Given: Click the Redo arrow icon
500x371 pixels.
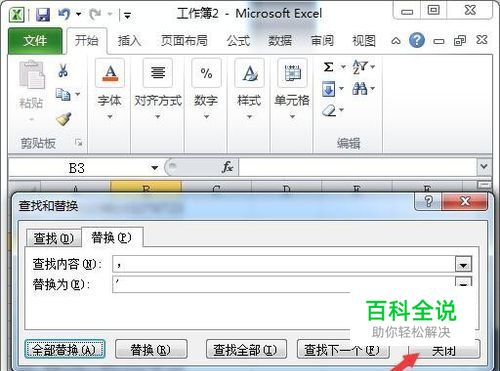Looking at the screenshot, I should pyautogui.click(x=95, y=14).
